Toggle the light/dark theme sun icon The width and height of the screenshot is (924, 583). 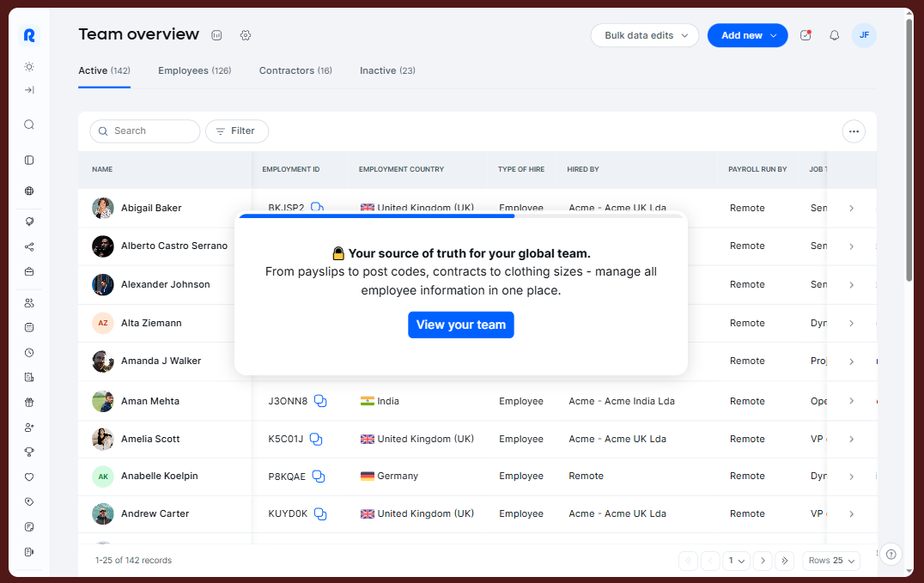[29, 67]
